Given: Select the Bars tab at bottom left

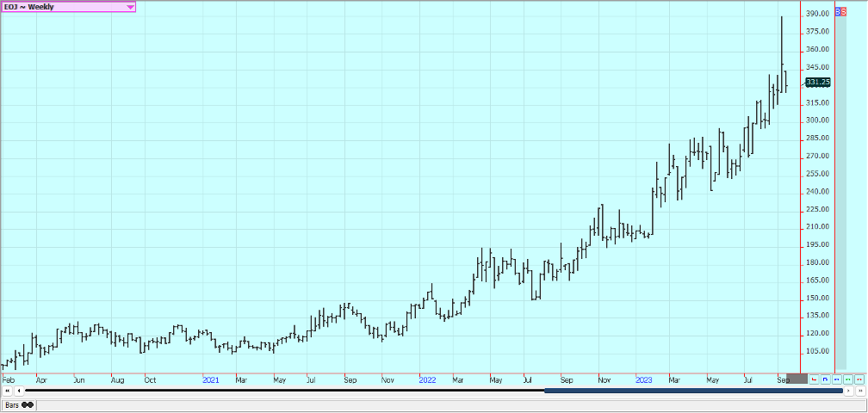Looking at the screenshot, I should 18,404.
